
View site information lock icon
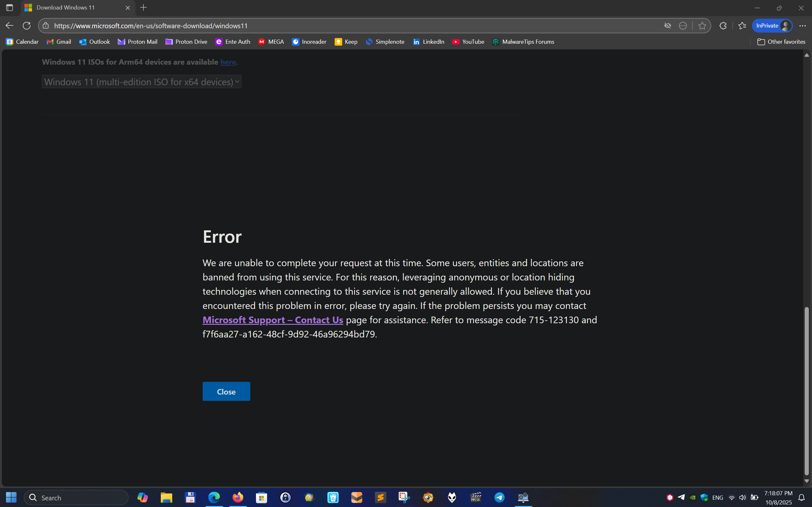[46, 25]
